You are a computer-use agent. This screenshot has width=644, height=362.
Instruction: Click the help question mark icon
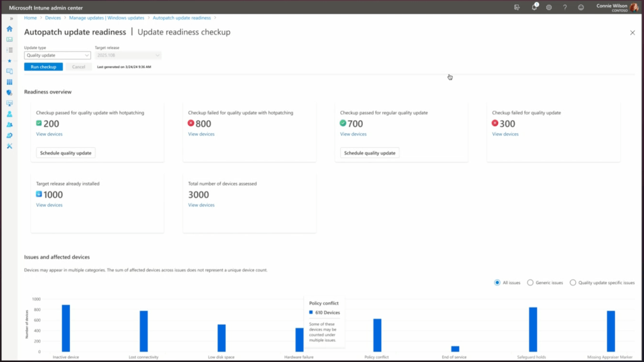564,7
